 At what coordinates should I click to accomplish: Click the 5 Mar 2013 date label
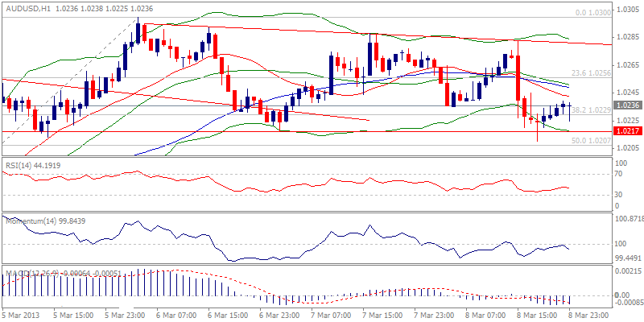(21, 314)
